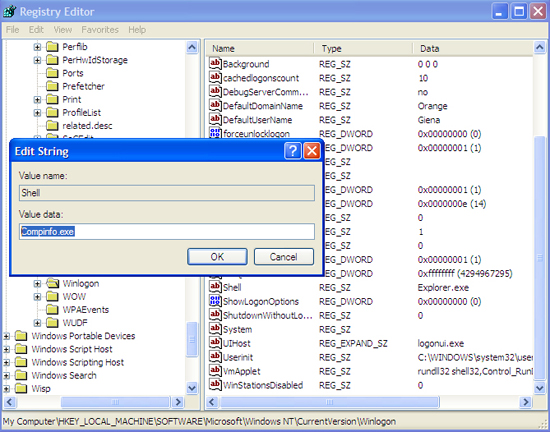Viewport: 550px width, 432px height.
Task: Click the forceunlocklogon DWORD icon
Action: click(215, 133)
